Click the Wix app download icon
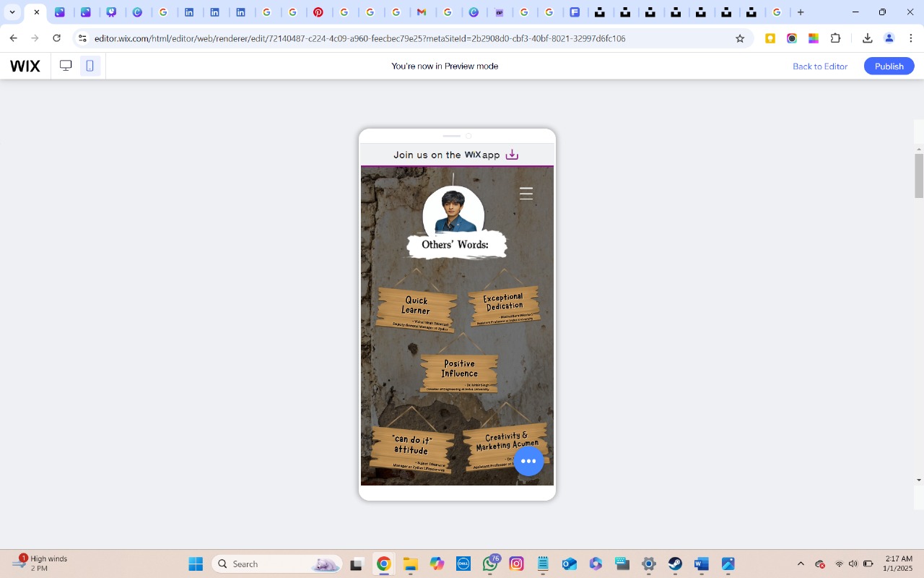 512,155
